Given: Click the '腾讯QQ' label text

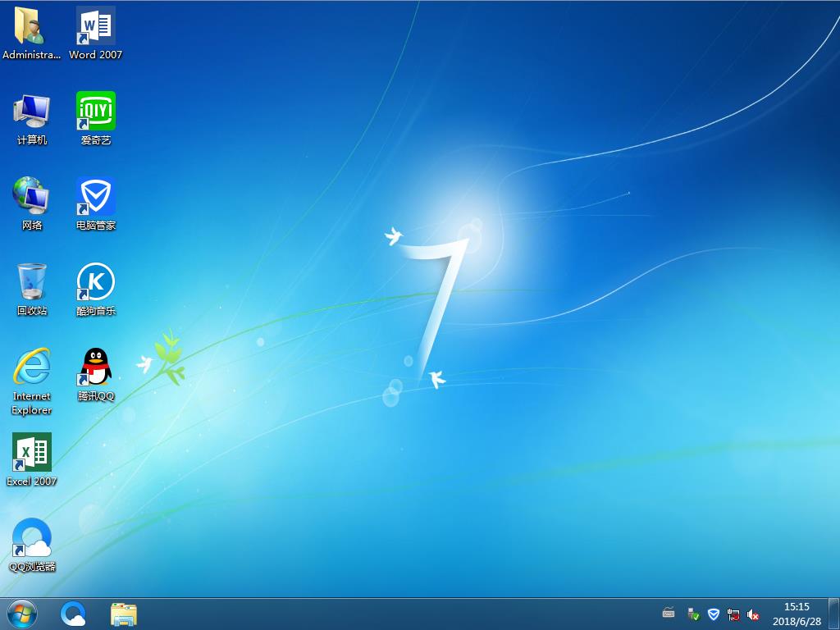Looking at the screenshot, I should click(96, 396).
